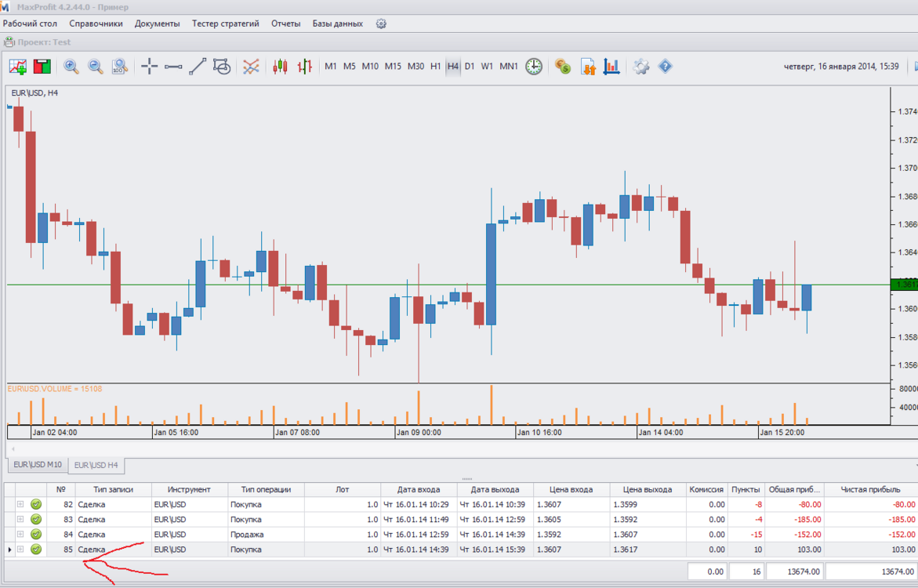Select the shapes drawing tool
Viewport: 918px width, 588px height.
point(222,67)
